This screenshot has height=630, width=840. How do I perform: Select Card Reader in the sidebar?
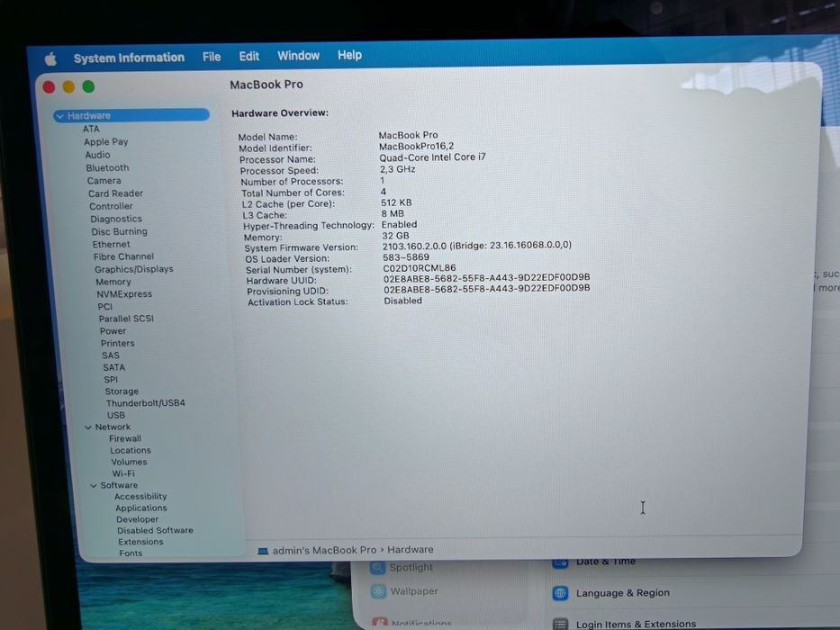(116, 193)
